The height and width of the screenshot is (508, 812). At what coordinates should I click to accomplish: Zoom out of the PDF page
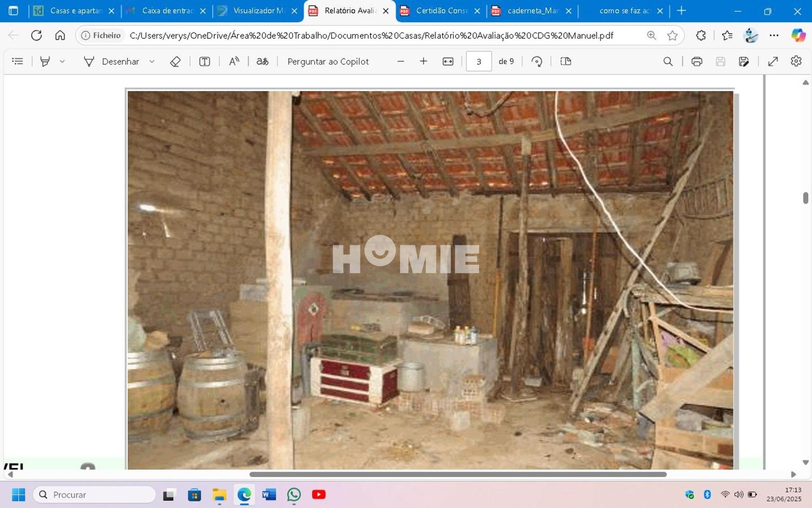pos(401,61)
